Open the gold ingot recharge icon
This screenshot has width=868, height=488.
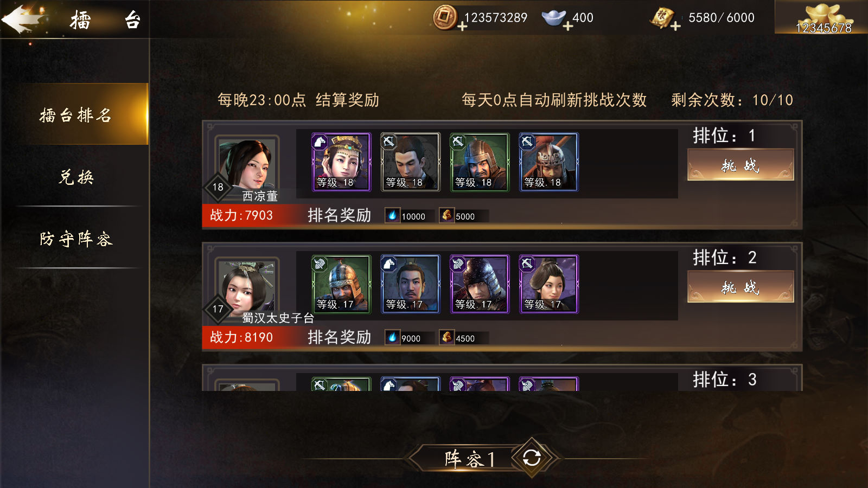(821, 17)
